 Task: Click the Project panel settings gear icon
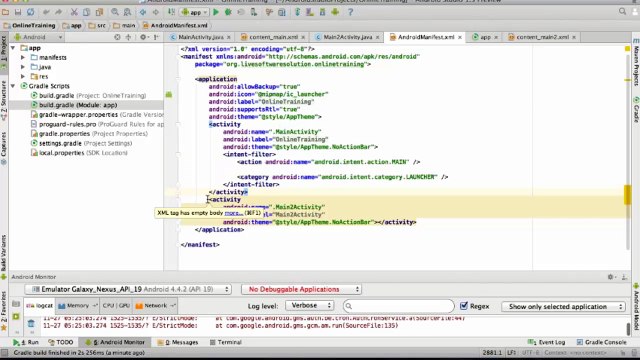[143, 37]
